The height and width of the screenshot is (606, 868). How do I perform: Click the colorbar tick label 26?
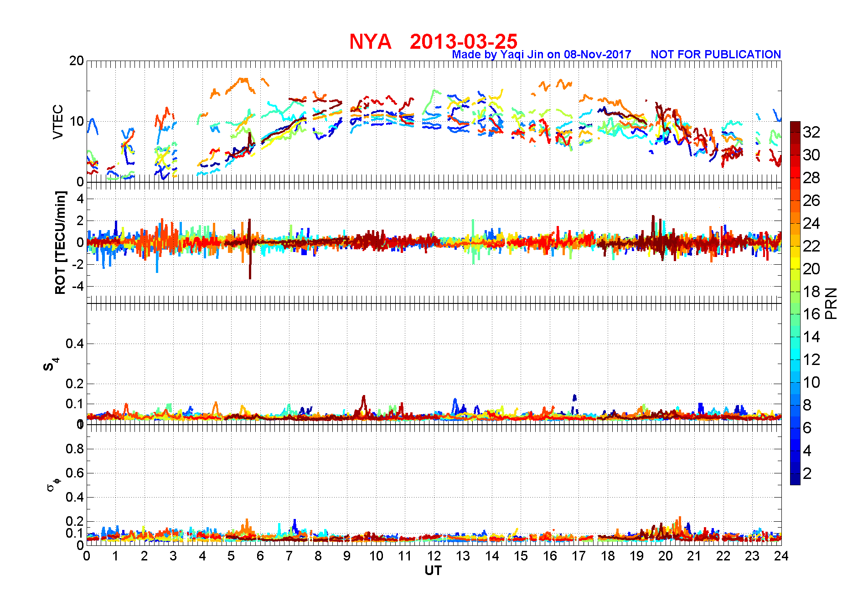tap(811, 200)
